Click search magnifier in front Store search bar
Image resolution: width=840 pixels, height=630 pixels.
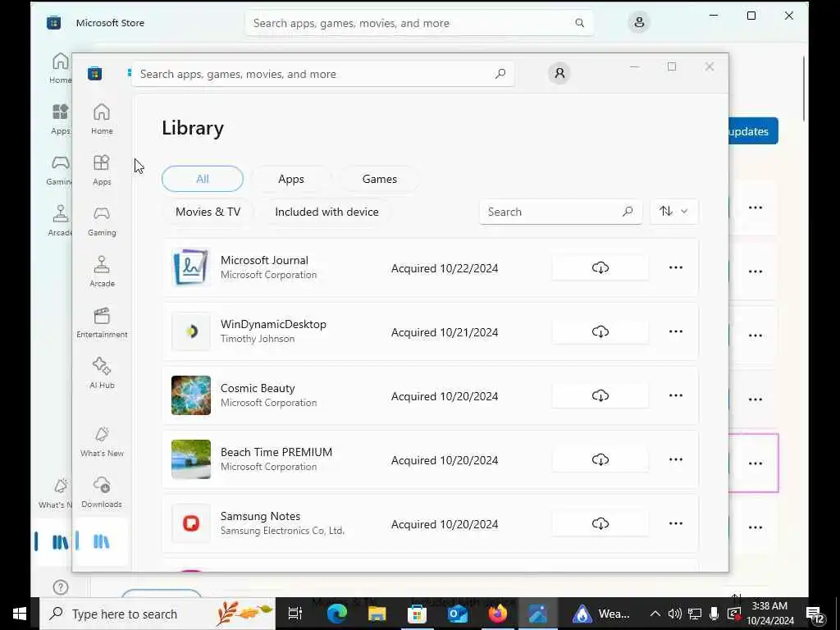pos(500,74)
